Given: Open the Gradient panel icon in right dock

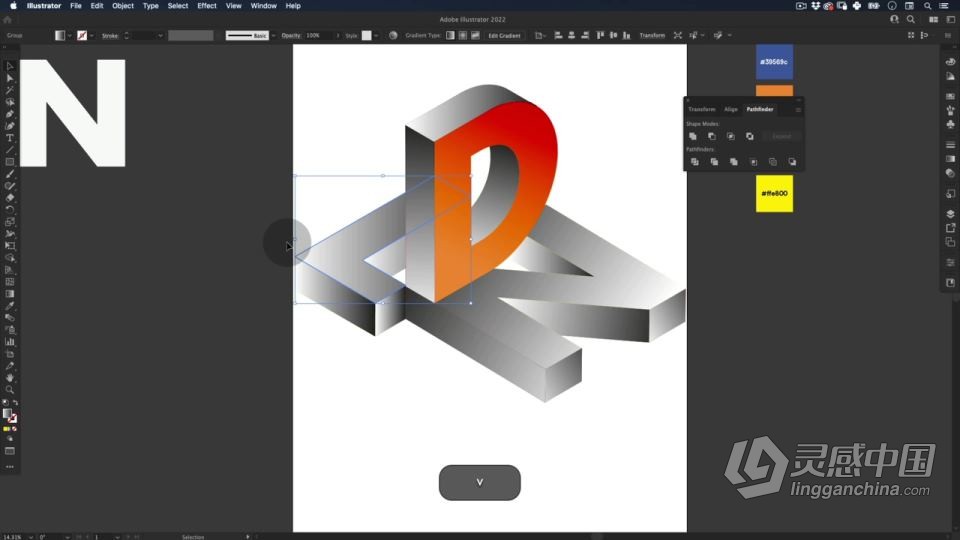Looking at the screenshot, I should pyautogui.click(x=950, y=159).
